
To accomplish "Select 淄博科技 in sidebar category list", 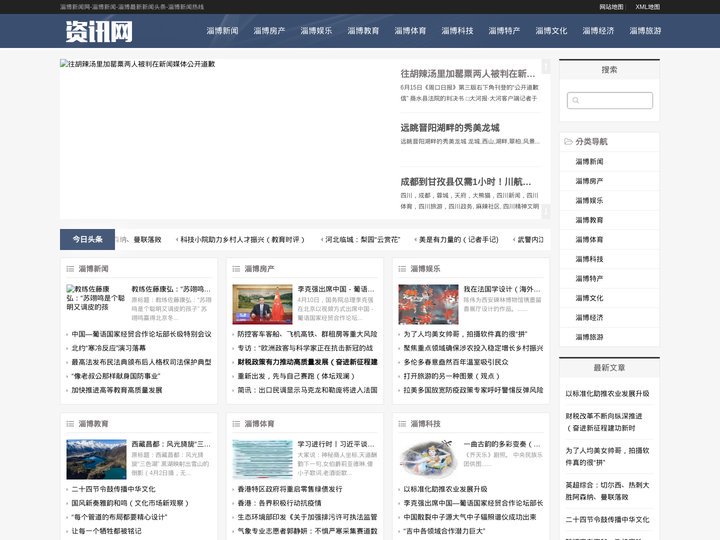I will pos(590,259).
